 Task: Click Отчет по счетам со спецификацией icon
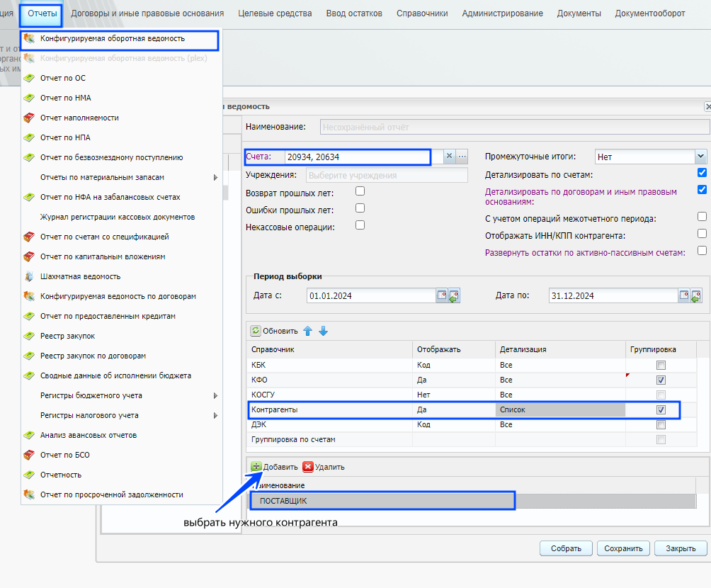(29, 237)
